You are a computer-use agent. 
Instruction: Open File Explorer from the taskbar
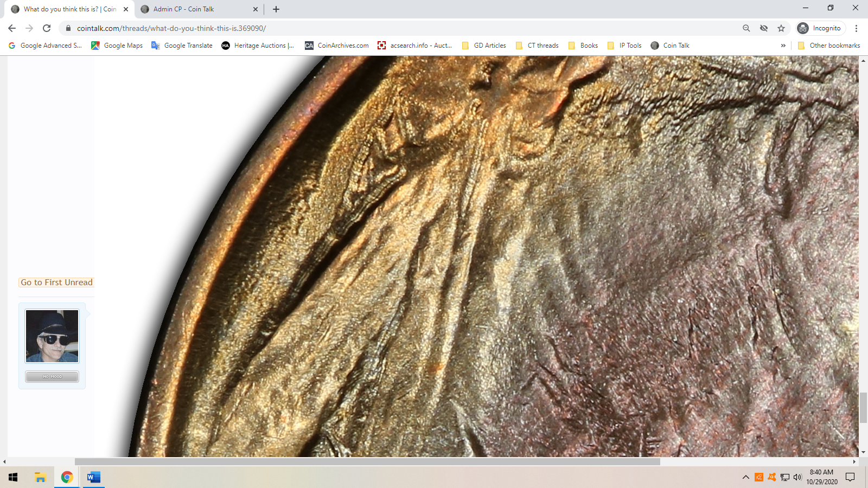pos(40,477)
